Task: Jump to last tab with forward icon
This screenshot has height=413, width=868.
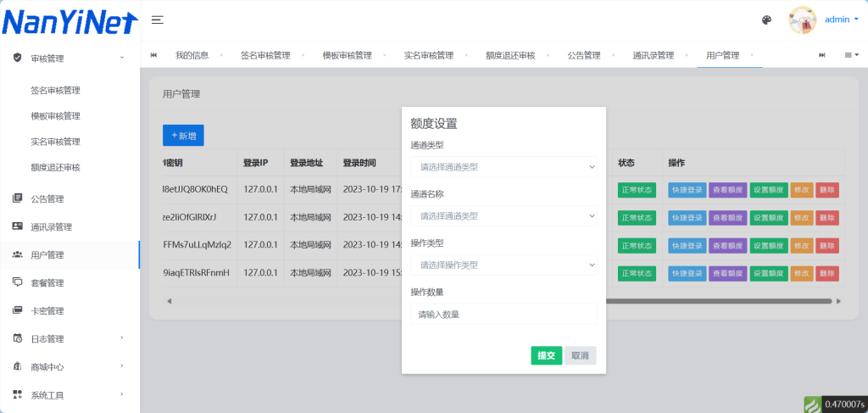Action: 822,55
